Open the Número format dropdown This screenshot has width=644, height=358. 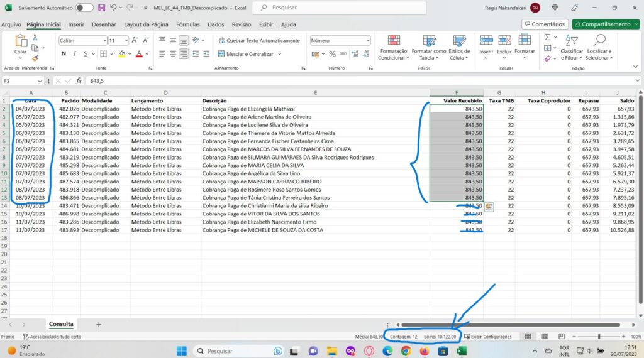367,40
